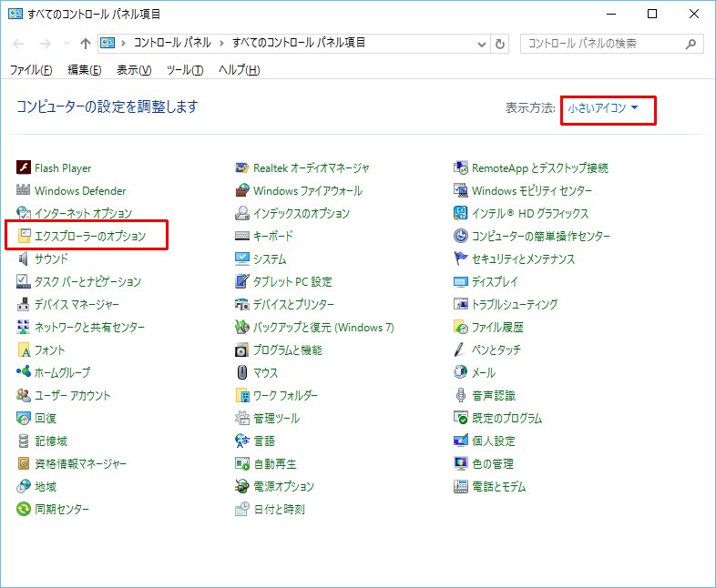The width and height of the screenshot is (716, 588).
Task: Expand the address bar history dropdown
Action: pos(481,45)
